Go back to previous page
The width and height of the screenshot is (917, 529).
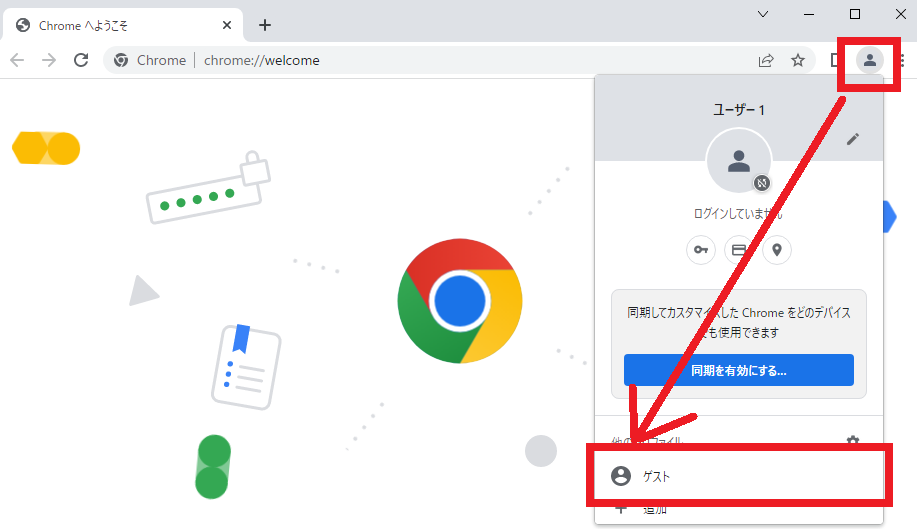click(18, 60)
